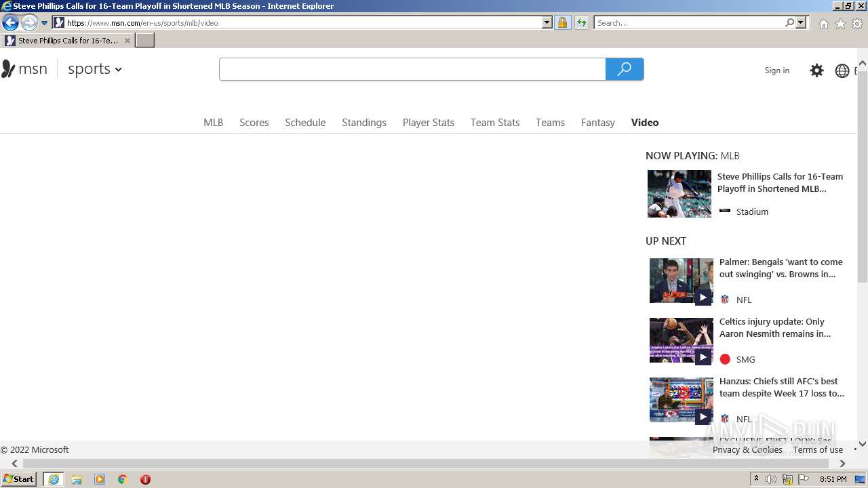Click the IE forward navigation arrow

coord(29,22)
